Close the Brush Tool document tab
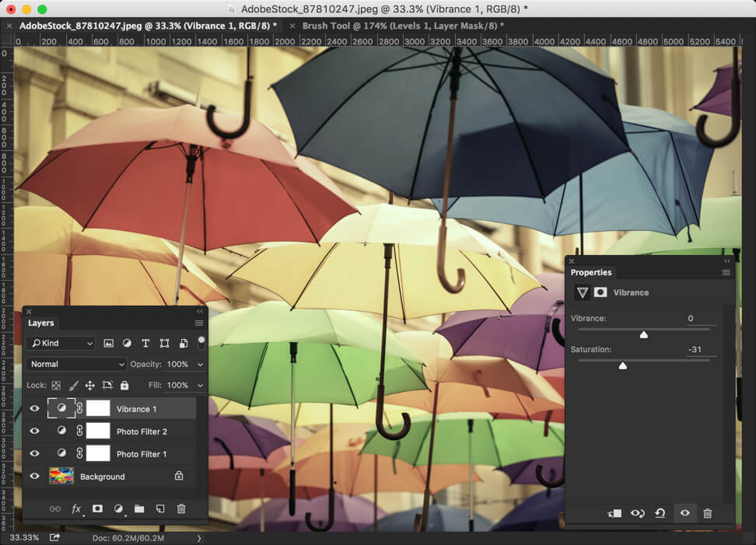The width and height of the screenshot is (756, 545). pos(292,26)
